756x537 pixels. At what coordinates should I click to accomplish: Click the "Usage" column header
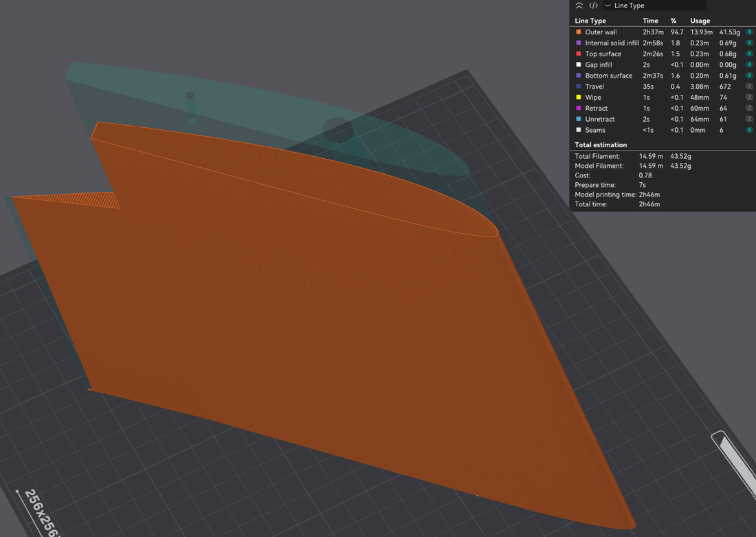(700, 21)
